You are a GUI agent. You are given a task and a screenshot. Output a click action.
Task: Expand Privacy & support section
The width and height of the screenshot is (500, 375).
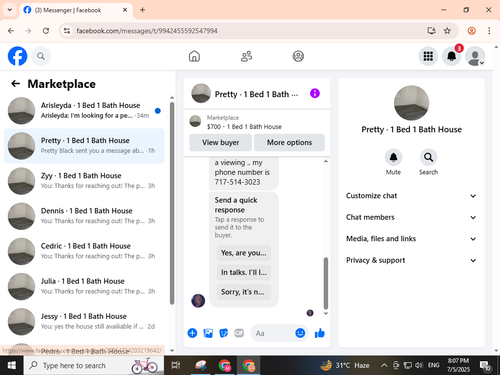(x=411, y=260)
